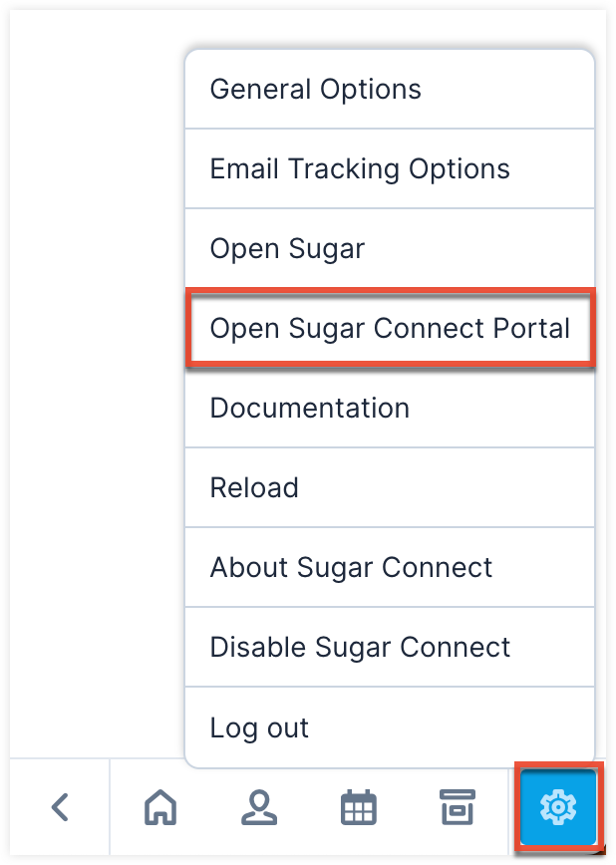The height and width of the screenshot is (865, 616).
Task: Open Sugar Connect Portal
Action: [390, 328]
